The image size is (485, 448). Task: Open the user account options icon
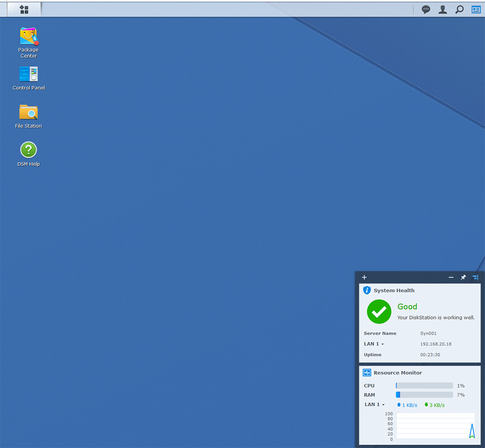[x=442, y=9]
